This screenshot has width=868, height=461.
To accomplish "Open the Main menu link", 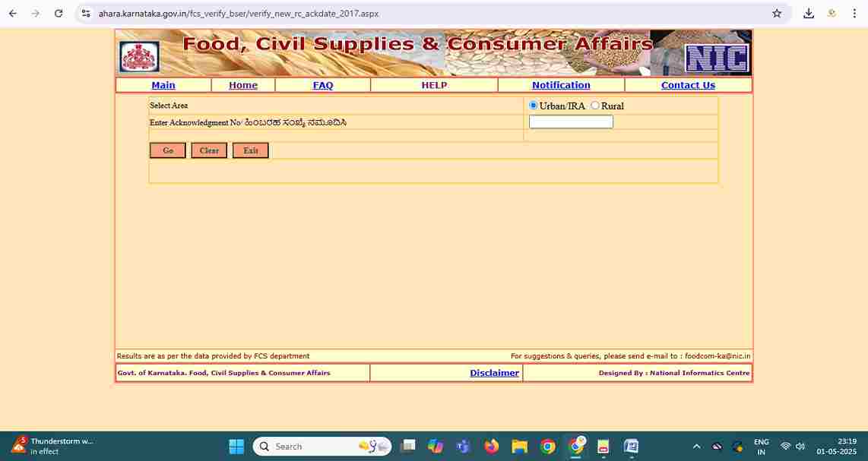I will [163, 84].
